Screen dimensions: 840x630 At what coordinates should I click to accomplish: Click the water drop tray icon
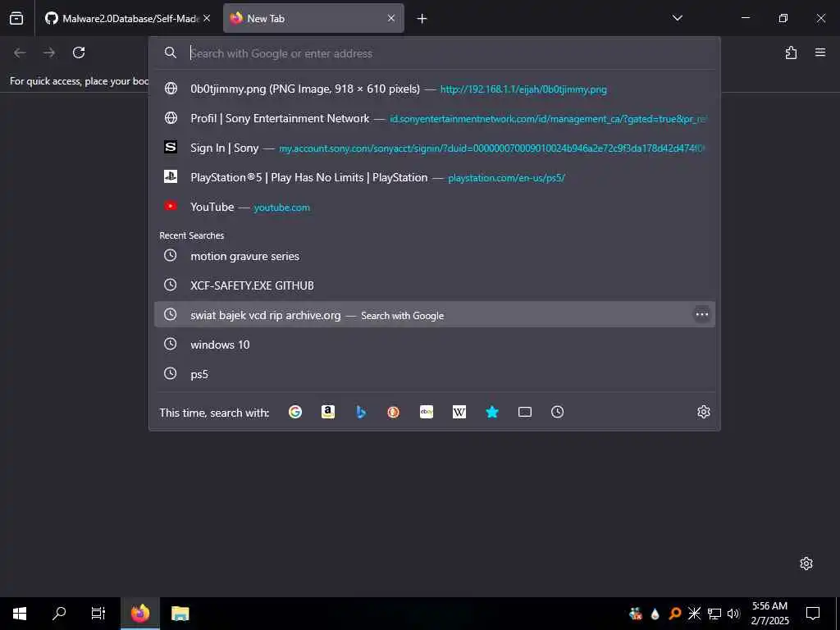pyautogui.click(x=655, y=614)
